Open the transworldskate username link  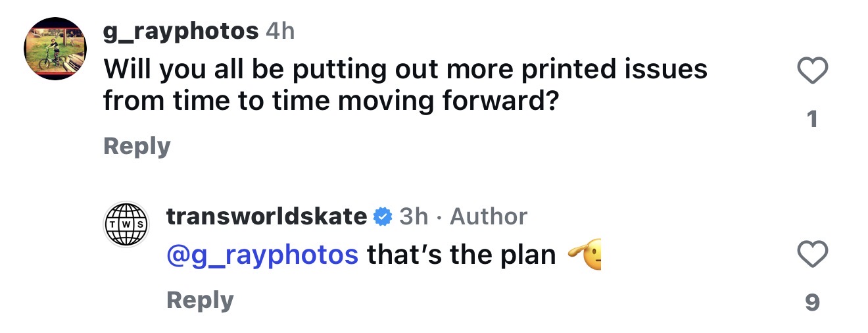[266, 216]
